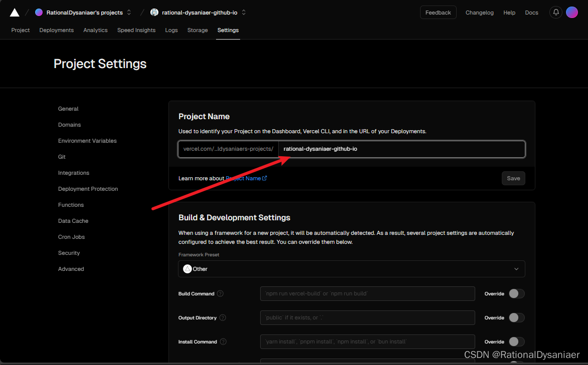Open Domains settings in the sidebar
Viewport: 588px width, 365px height.
coord(69,125)
